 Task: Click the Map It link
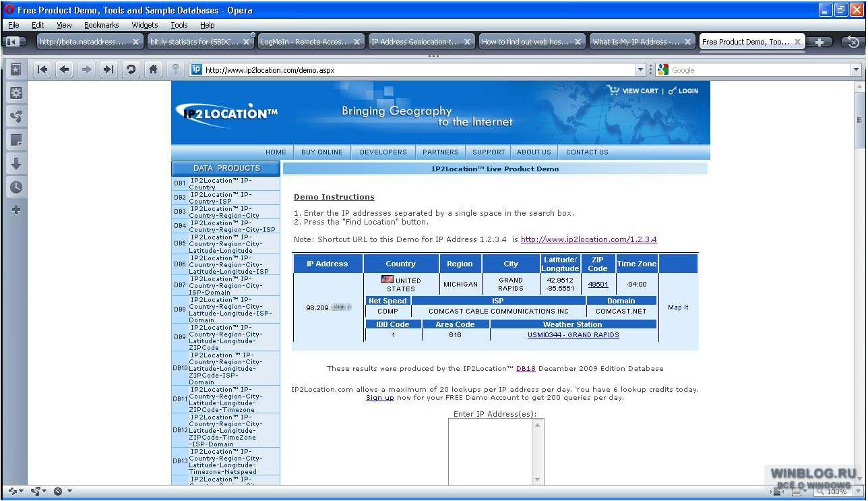click(x=678, y=307)
